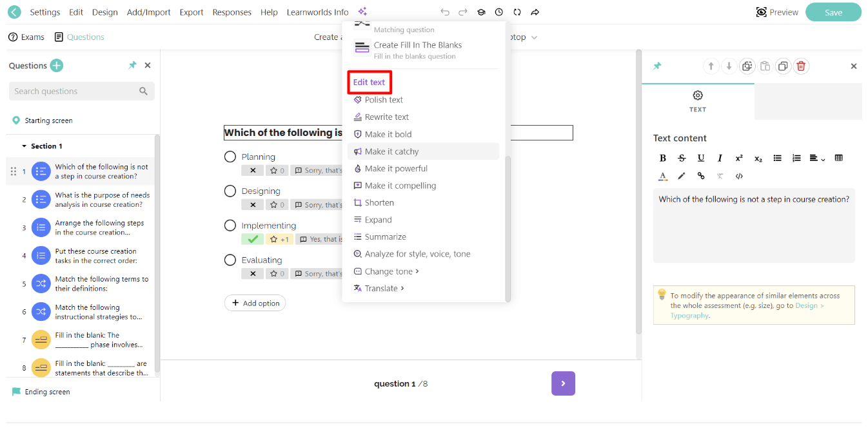868x442 pixels.
Task: Expand the Change tone submenu
Action: coord(387,271)
